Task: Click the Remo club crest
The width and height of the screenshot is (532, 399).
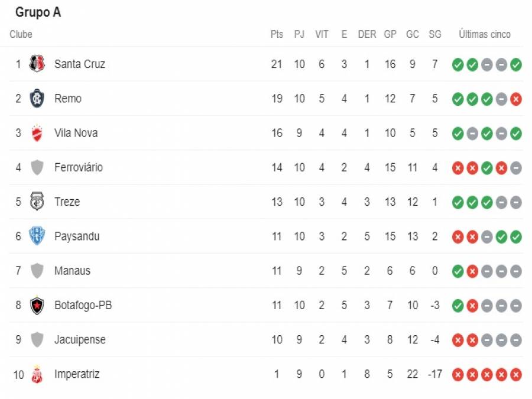Action: point(37,98)
